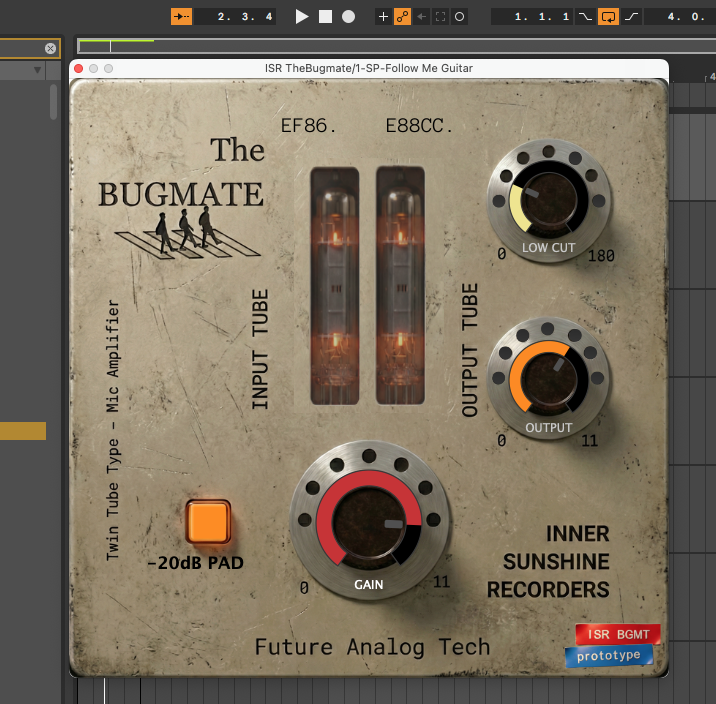Click the loop length field 4. 0.
This screenshot has height=704, width=716.
pos(680,17)
